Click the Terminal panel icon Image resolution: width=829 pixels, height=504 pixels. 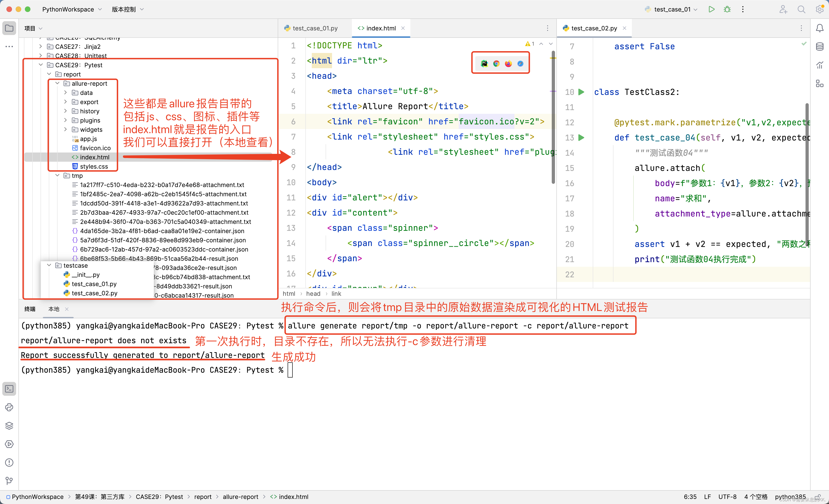(x=9, y=389)
